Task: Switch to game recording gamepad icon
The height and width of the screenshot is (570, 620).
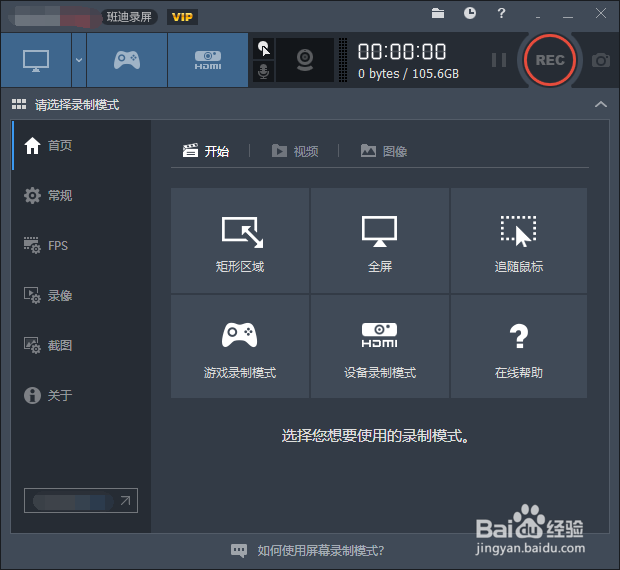Action: click(127, 60)
